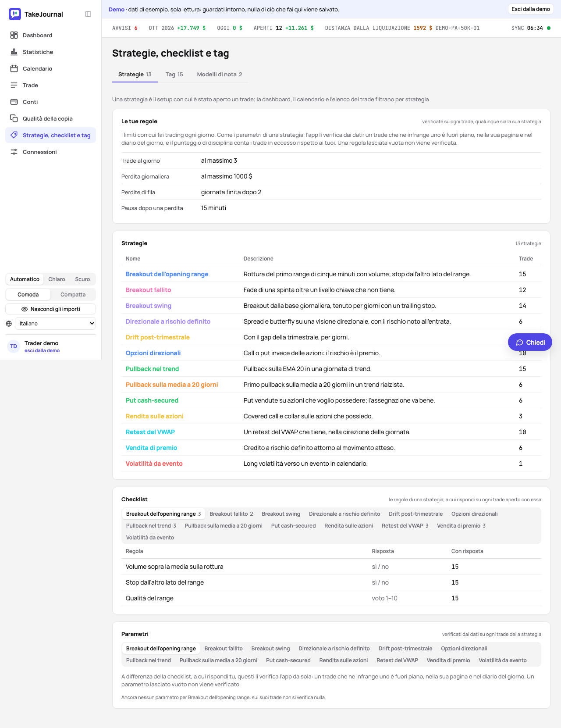
Task: Click the Conti card icon
Action: [x=14, y=102]
